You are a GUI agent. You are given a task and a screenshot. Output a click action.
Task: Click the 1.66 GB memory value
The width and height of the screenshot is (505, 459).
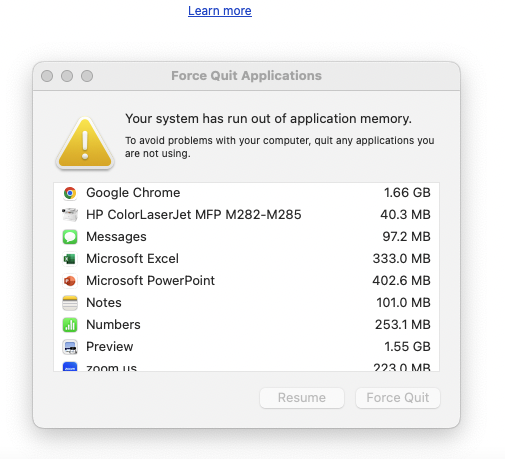point(407,193)
